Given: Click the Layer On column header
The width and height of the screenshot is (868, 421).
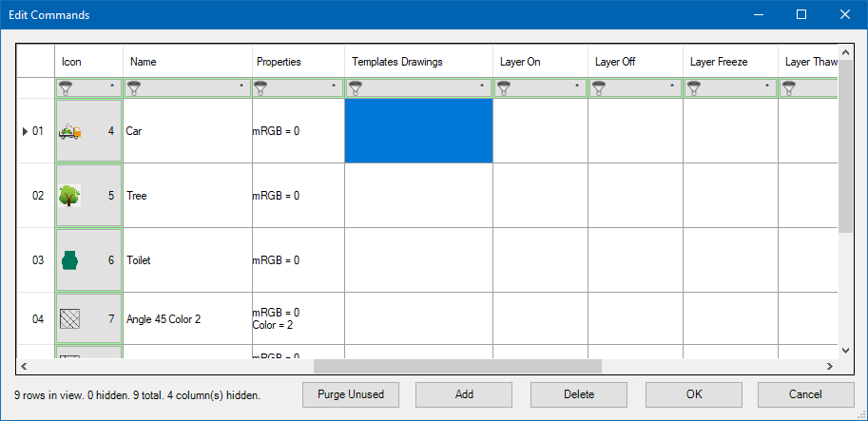Looking at the screenshot, I should (x=540, y=62).
